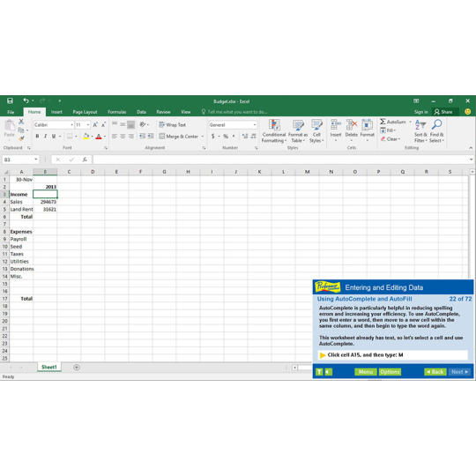Click the T text icon in tutorial panel
Viewport: 476px width, 476px height.
click(x=319, y=372)
